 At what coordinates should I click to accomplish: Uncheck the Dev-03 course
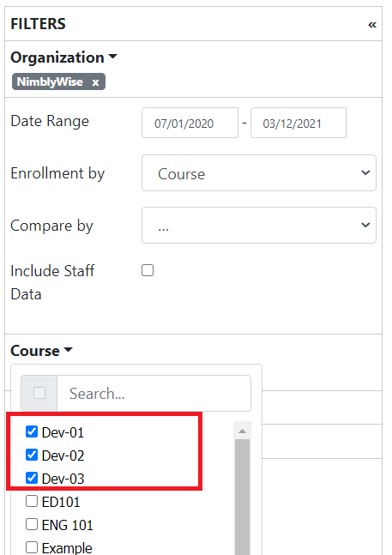pos(32,478)
